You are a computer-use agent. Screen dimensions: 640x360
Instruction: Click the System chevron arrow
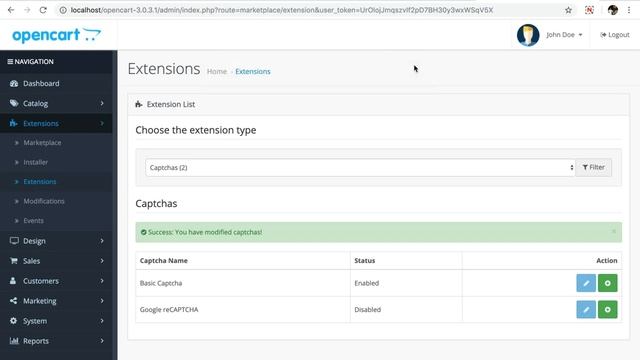[x=102, y=321]
